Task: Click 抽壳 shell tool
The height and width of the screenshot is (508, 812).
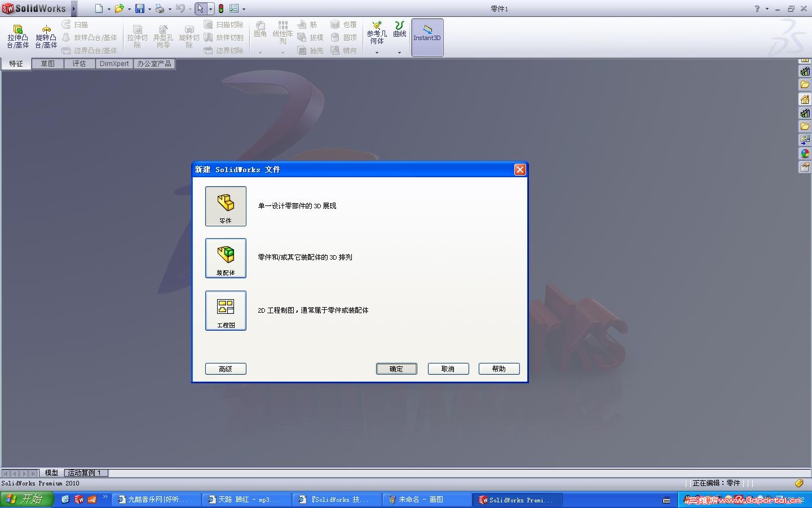Action: tap(310, 50)
